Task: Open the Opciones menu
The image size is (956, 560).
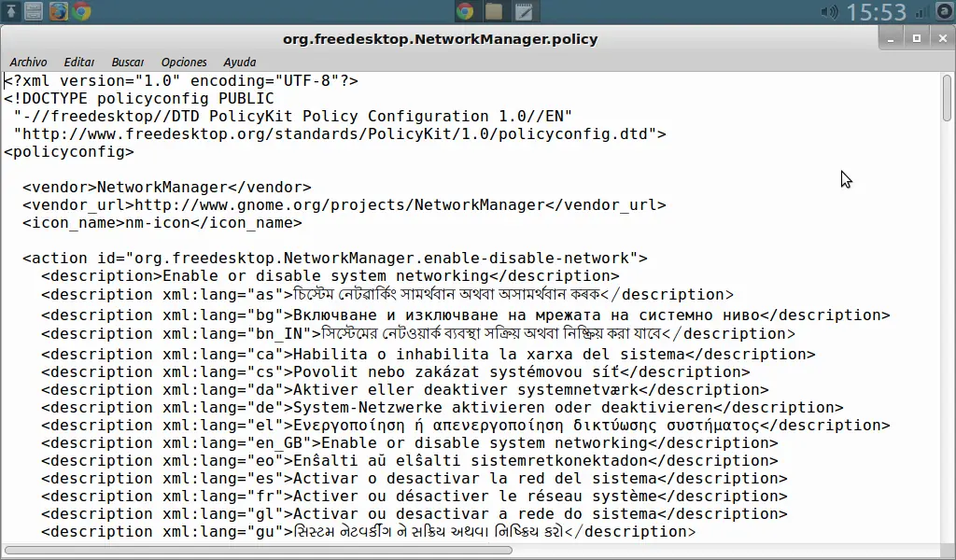Action: [x=184, y=63]
